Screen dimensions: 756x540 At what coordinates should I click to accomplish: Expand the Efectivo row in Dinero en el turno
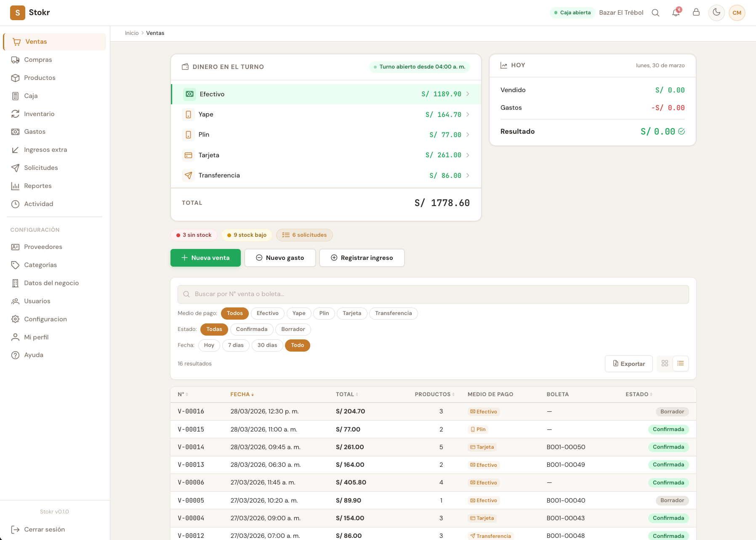(x=467, y=94)
